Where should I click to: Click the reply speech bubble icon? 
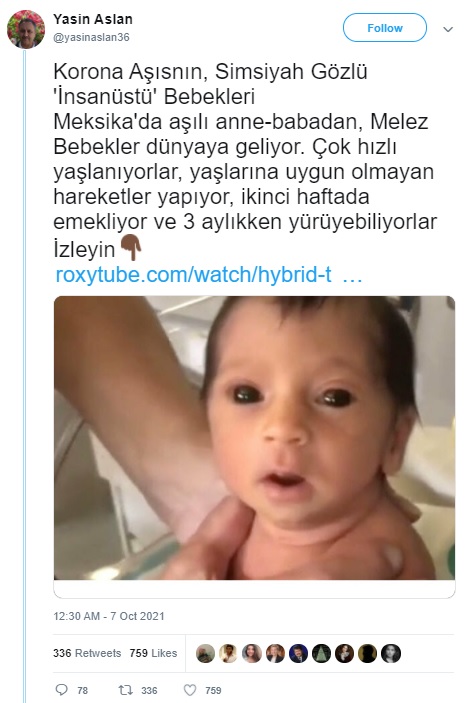click(61, 690)
